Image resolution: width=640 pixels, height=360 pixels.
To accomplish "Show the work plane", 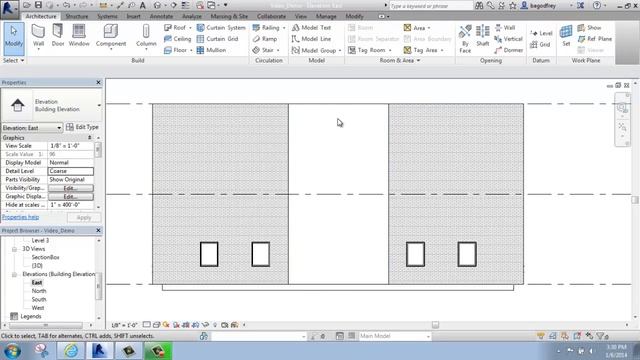I will click(x=589, y=28).
